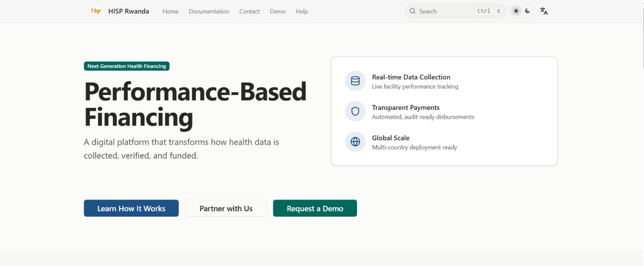Click the HISP logo icon

point(96,11)
